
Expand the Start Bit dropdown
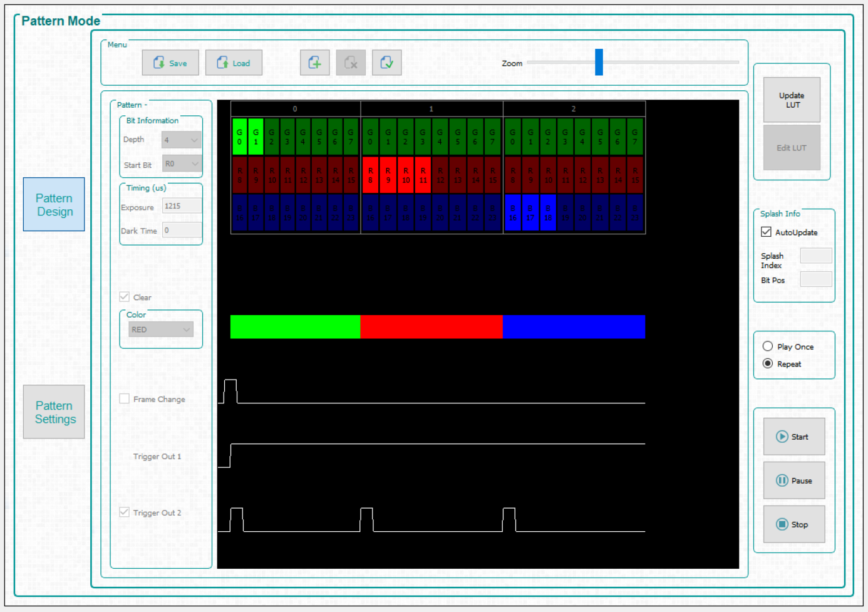[182, 163]
